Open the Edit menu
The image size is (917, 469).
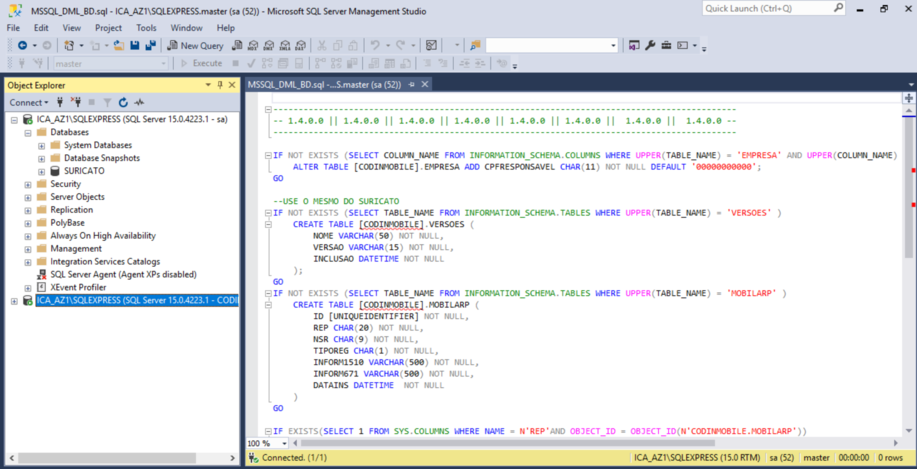(x=41, y=27)
